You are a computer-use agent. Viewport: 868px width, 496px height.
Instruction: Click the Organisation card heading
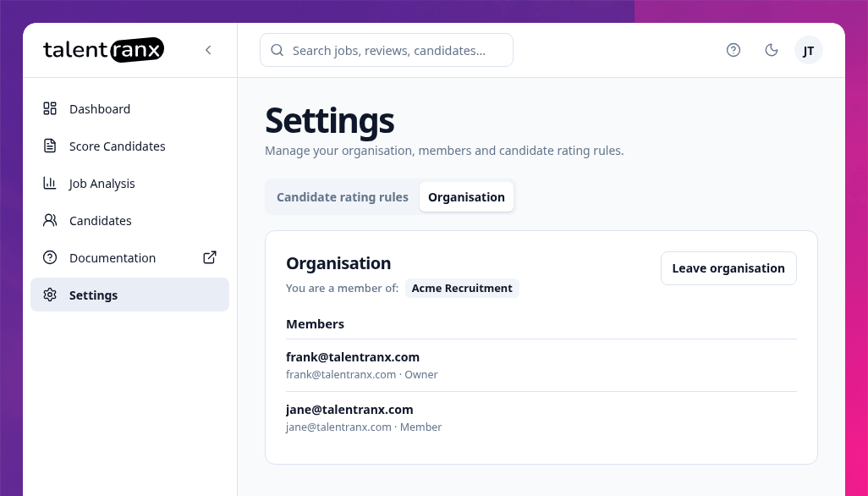click(338, 263)
